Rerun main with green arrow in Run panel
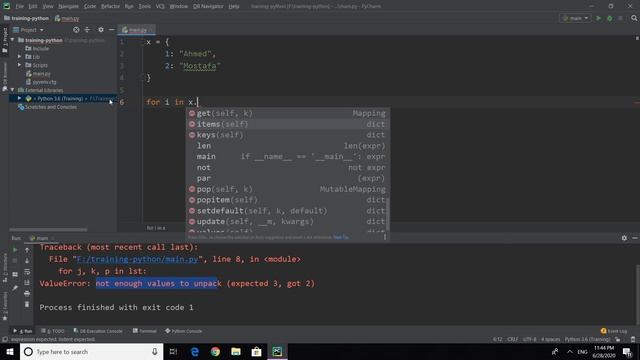Image resolution: width=640 pixels, height=360 pixels. coord(15,250)
